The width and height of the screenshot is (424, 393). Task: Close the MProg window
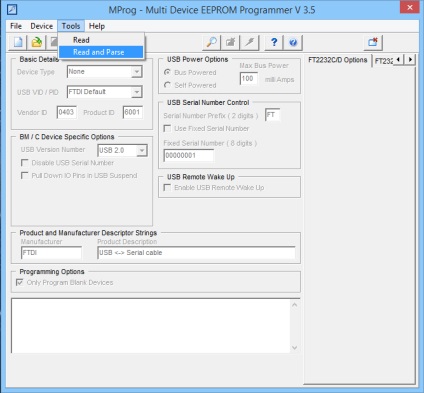tap(410, 7)
